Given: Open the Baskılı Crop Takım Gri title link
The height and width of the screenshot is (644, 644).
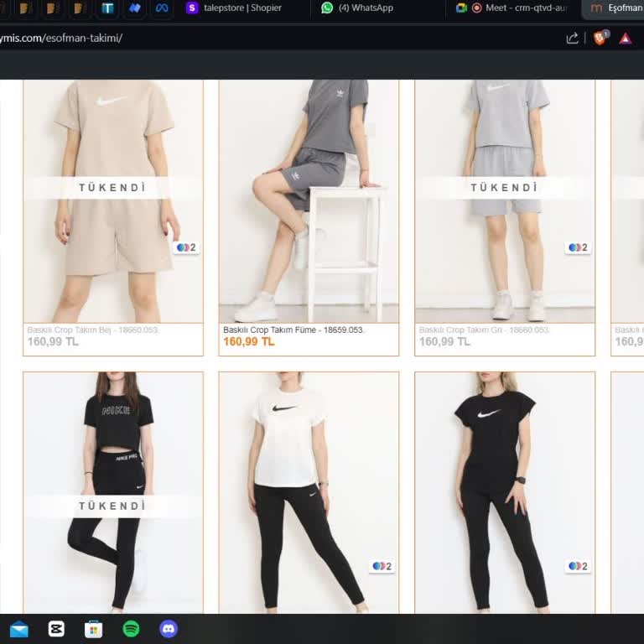Looking at the screenshot, I should coord(484,330).
